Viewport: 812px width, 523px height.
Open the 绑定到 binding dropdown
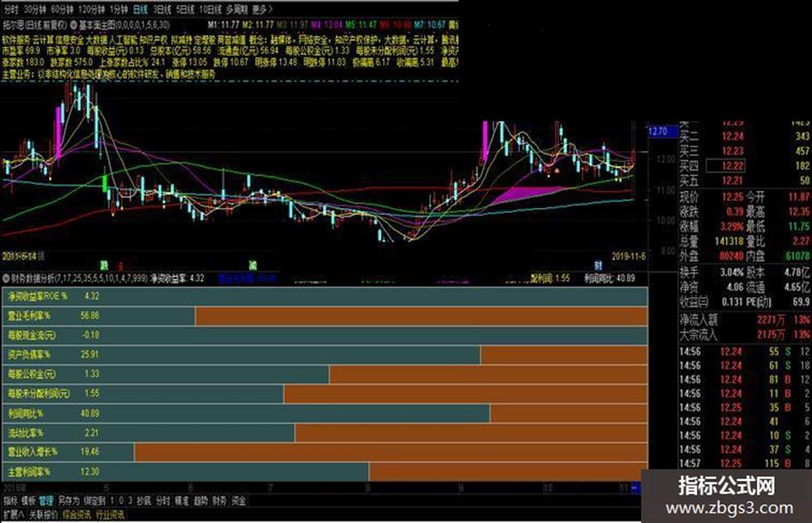pos(95,501)
